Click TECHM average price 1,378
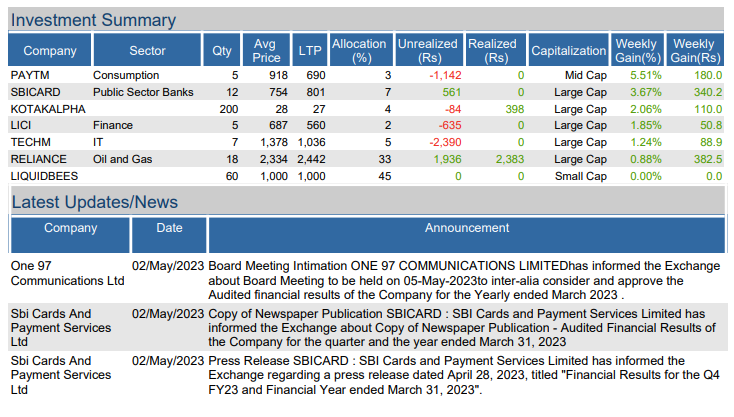This screenshot has width=734, height=417. [x=274, y=142]
